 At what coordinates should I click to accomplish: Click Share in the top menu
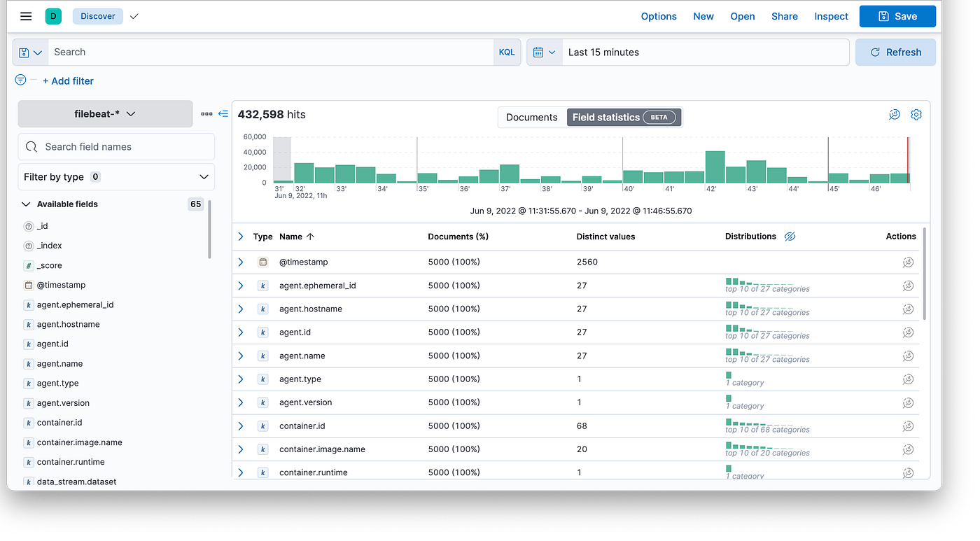pos(784,16)
